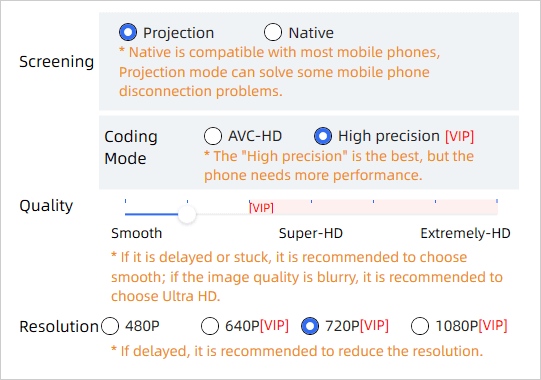Viewport: 541px width, 380px height.
Task: Click the Smooth quality label
Action: click(x=136, y=233)
